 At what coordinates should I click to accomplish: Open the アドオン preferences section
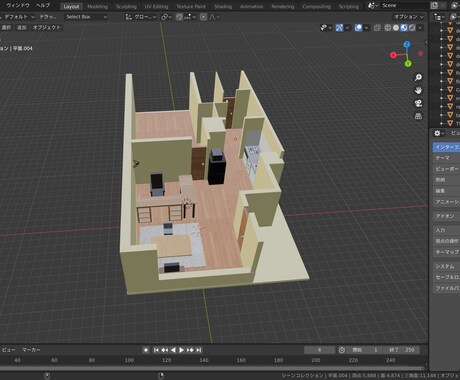pos(446,216)
